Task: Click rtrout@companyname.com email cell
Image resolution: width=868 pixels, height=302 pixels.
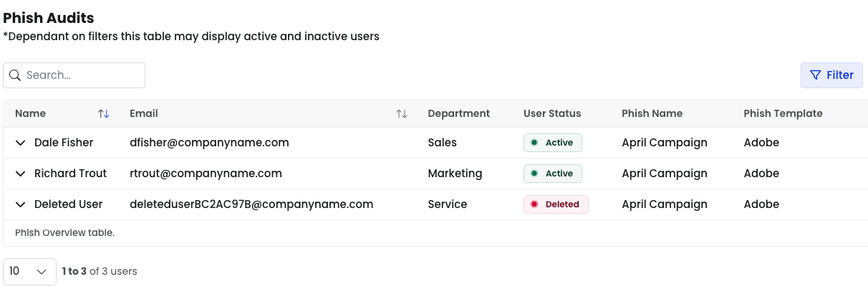Action: point(206,174)
